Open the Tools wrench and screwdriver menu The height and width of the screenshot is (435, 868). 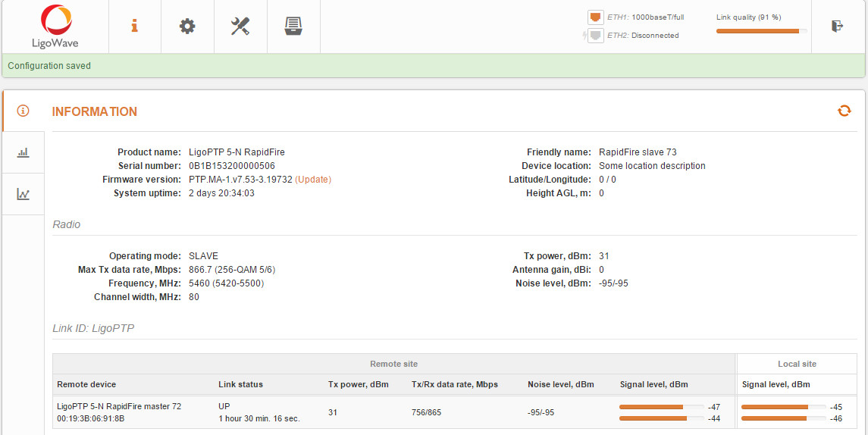point(240,26)
